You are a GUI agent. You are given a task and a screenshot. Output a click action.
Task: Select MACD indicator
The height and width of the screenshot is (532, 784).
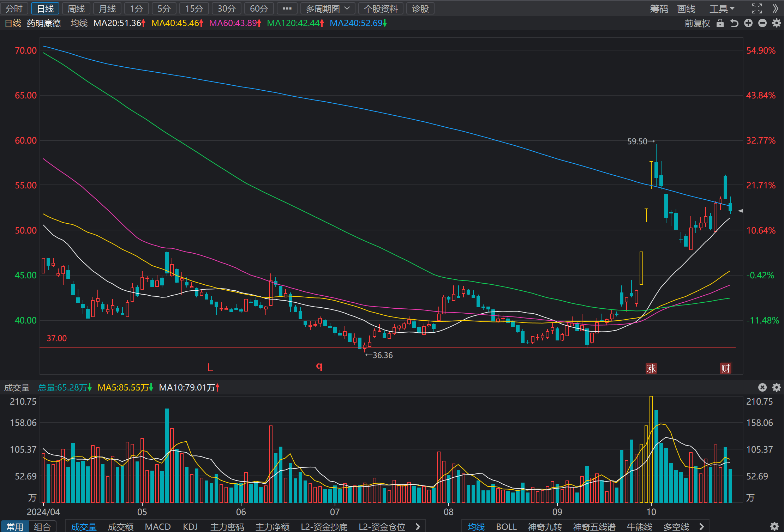click(158, 527)
